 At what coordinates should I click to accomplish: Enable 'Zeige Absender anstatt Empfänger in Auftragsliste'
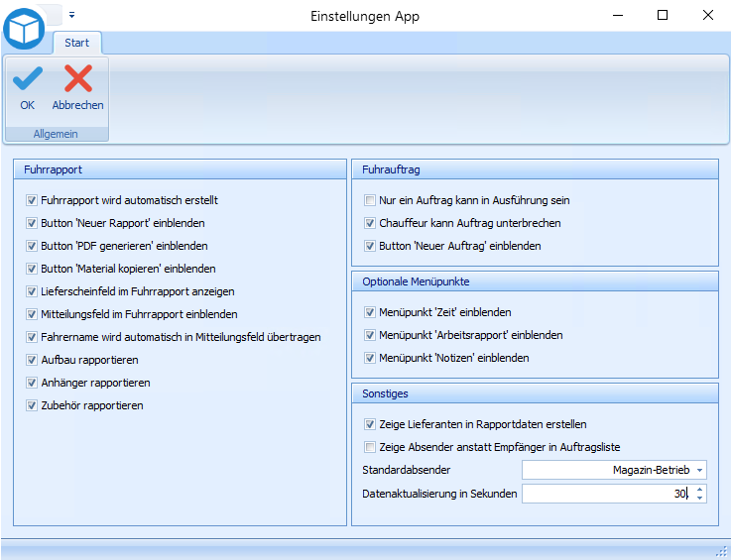(370, 447)
